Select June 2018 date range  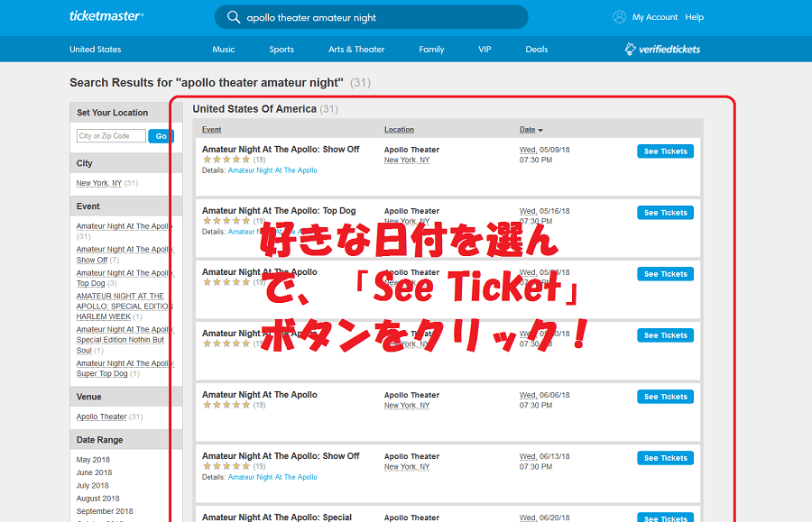tap(94, 472)
